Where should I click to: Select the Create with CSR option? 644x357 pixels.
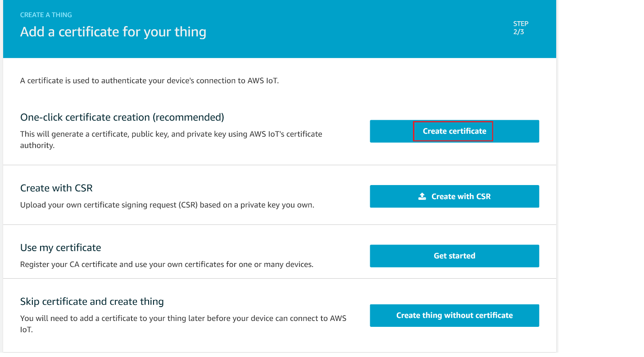454,196
